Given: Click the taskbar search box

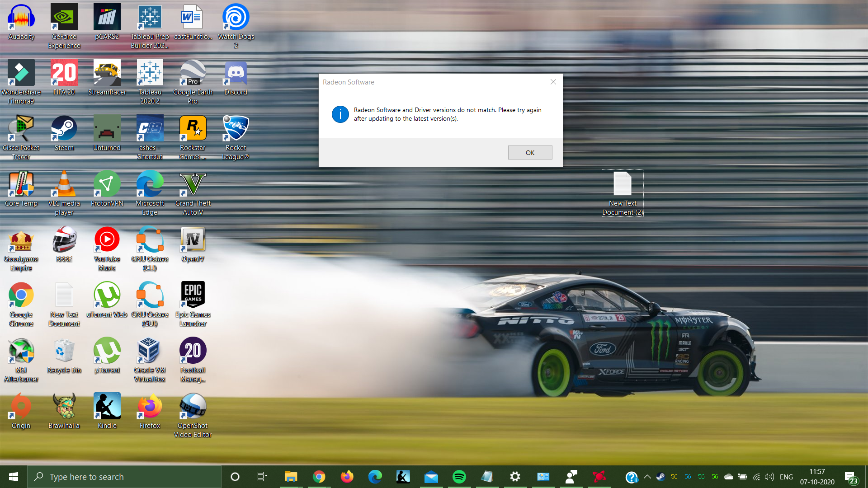Looking at the screenshot, I should (124, 477).
